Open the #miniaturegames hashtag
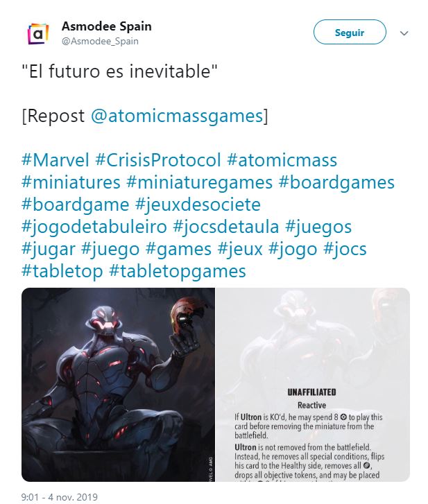This screenshot has width=428, height=504. click(x=199, y=182)
